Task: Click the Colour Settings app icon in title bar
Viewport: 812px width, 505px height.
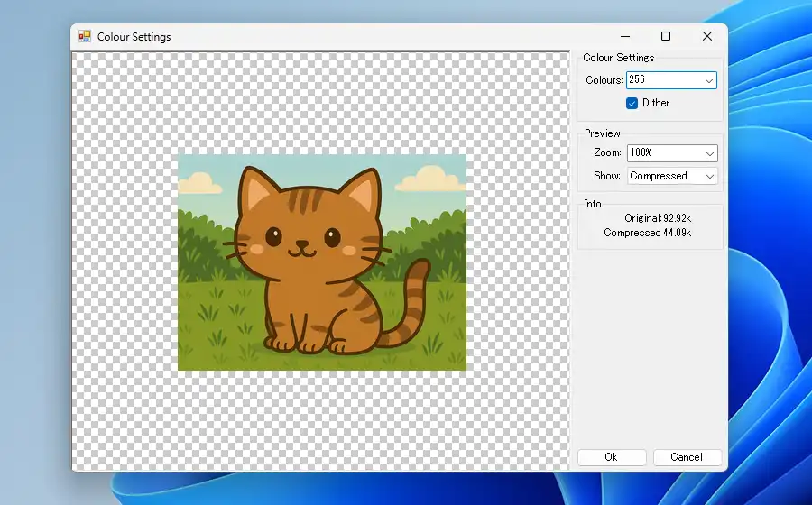Action: [x=85, y=36]
